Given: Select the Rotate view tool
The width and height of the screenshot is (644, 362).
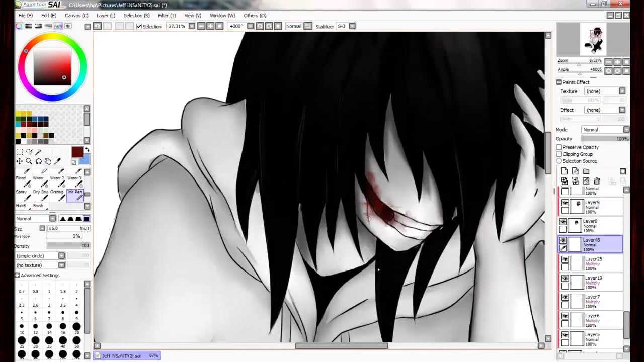Looking at the screenshot, I should pos(38,161).
